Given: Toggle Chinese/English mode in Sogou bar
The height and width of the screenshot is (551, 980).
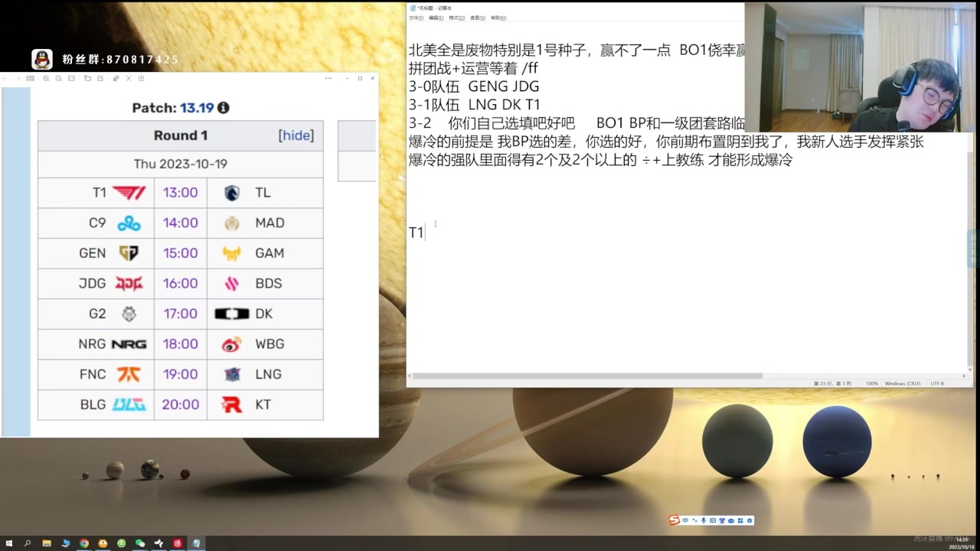Looking at the screenshot, I should pyautogui.click(x=685, y=520).
